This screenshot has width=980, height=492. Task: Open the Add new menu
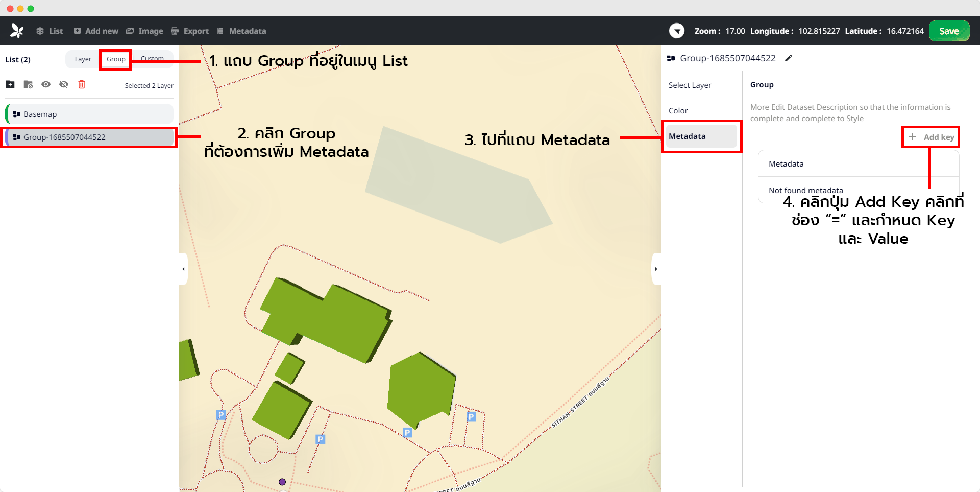(x=96, y=31)
